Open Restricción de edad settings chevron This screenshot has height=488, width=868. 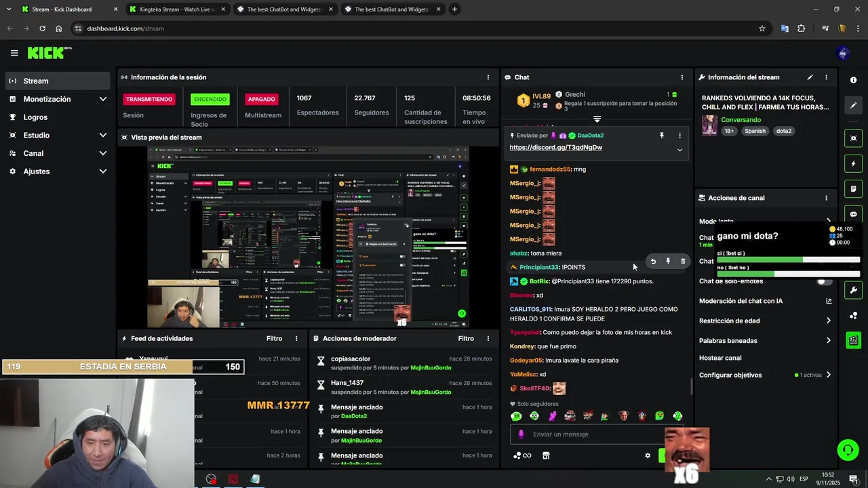tap(829, 321)
